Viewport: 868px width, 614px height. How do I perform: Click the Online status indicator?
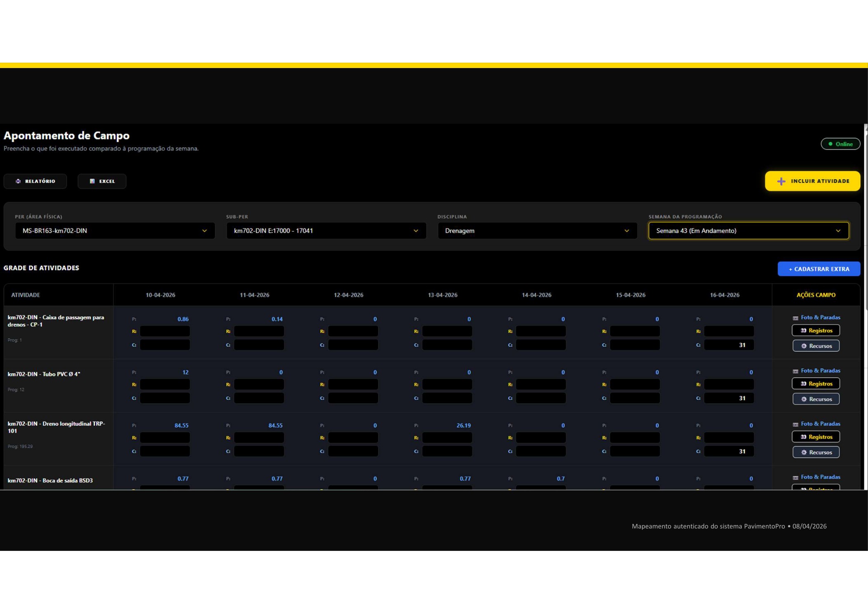point(840,144)
